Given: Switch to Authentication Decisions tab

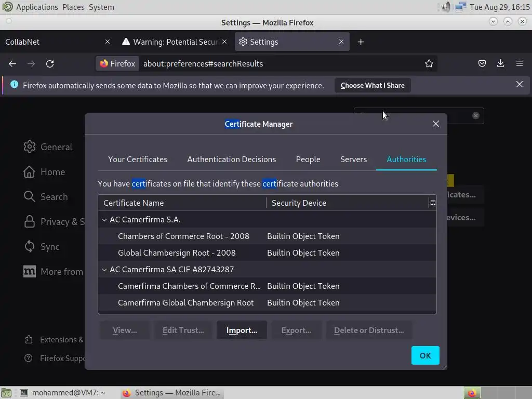Looking at the screenshot, I should (232, 159).
